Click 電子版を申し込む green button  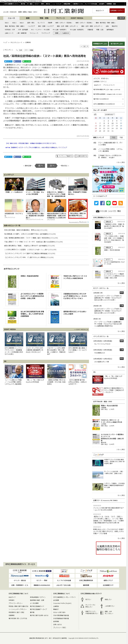click(x=117, y=43)
